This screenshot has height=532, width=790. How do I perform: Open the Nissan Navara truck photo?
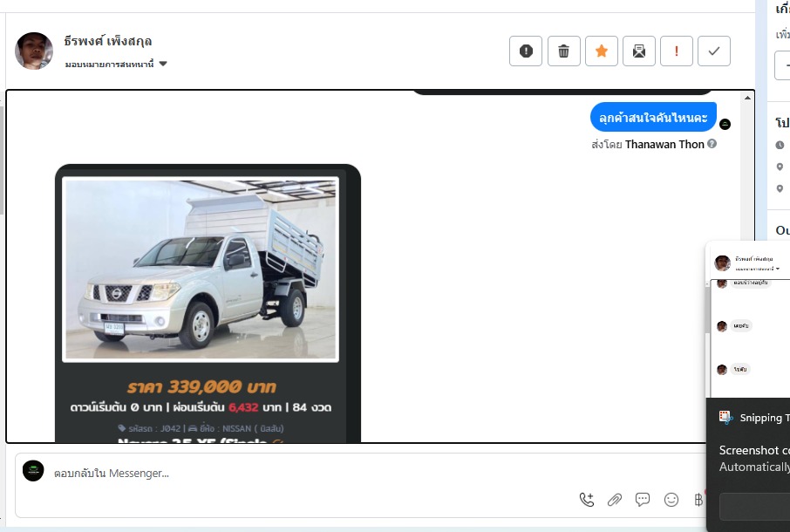point(201,269)
